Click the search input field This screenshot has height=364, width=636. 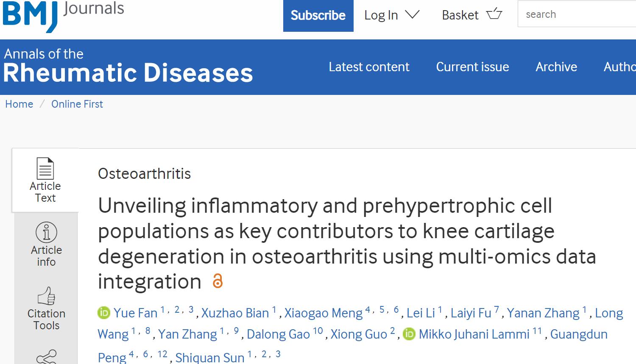point(577,14)
